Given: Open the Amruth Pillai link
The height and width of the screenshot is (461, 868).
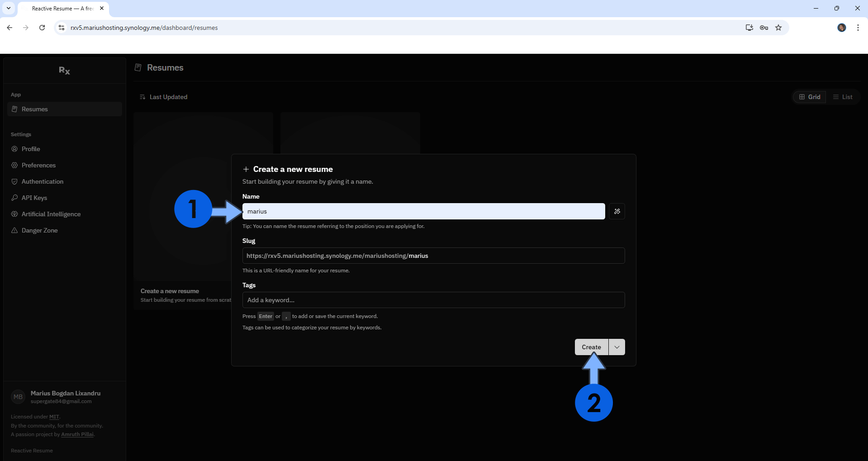Looking at the screenshot, I should (77, 434).
